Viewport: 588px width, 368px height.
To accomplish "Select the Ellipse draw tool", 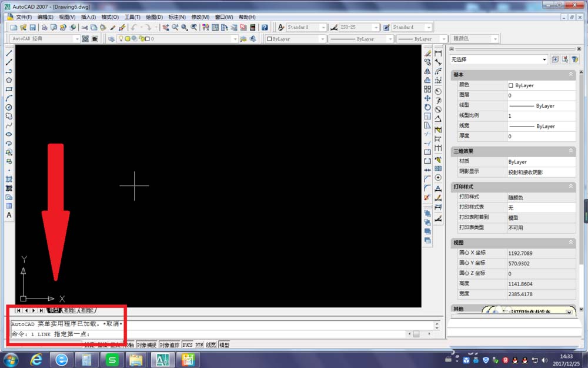I will pos(9,134).
